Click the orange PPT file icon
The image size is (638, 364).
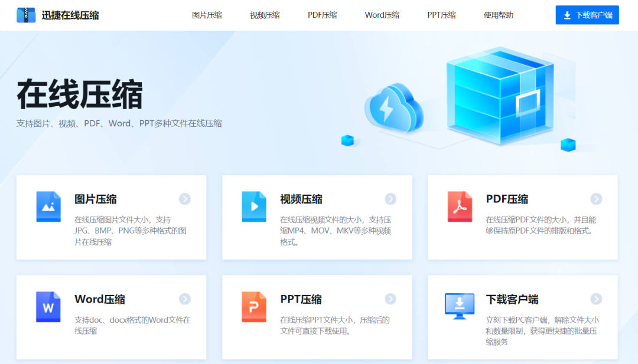254,307
